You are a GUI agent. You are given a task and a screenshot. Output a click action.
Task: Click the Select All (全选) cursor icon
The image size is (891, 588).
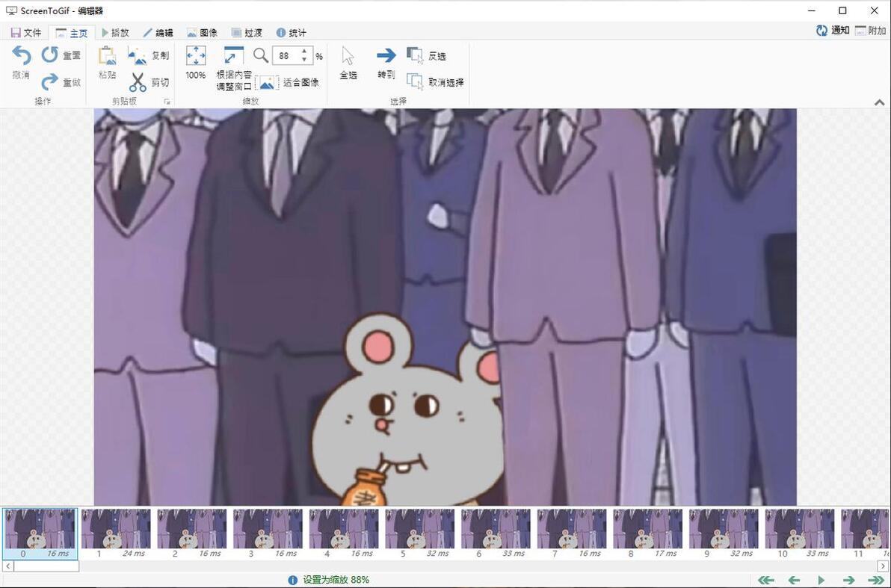tap(348, 56)
